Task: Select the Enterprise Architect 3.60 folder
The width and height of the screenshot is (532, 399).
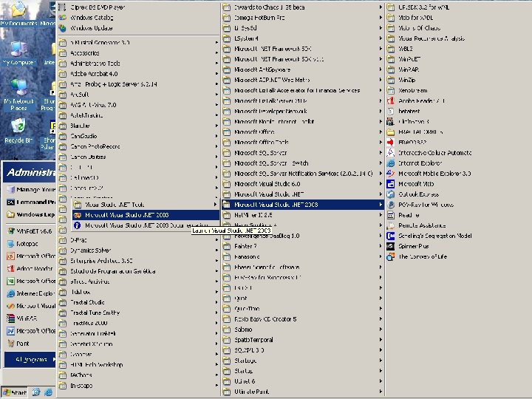Action: pyautogui.click(x=138, y=261)
